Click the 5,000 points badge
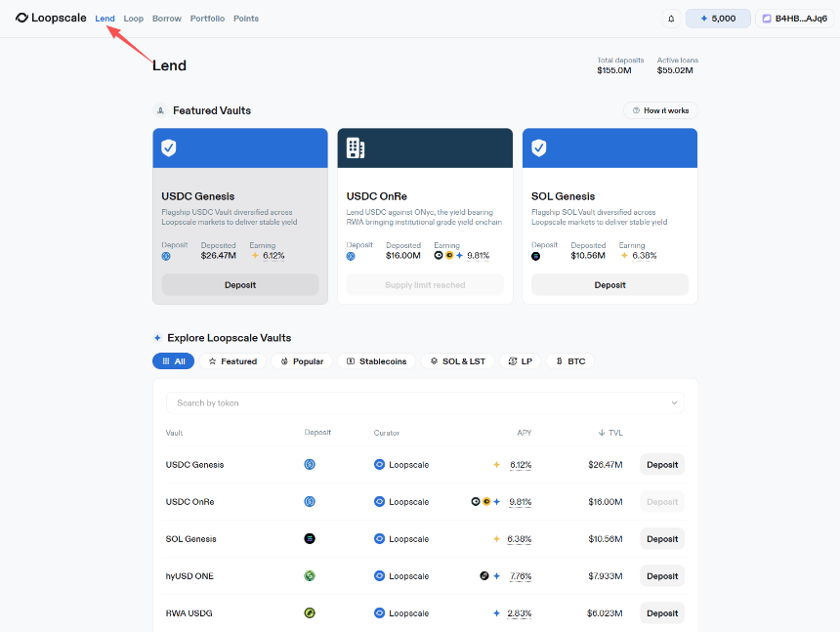This screenshot has width=840, height=632. [718, 19]
